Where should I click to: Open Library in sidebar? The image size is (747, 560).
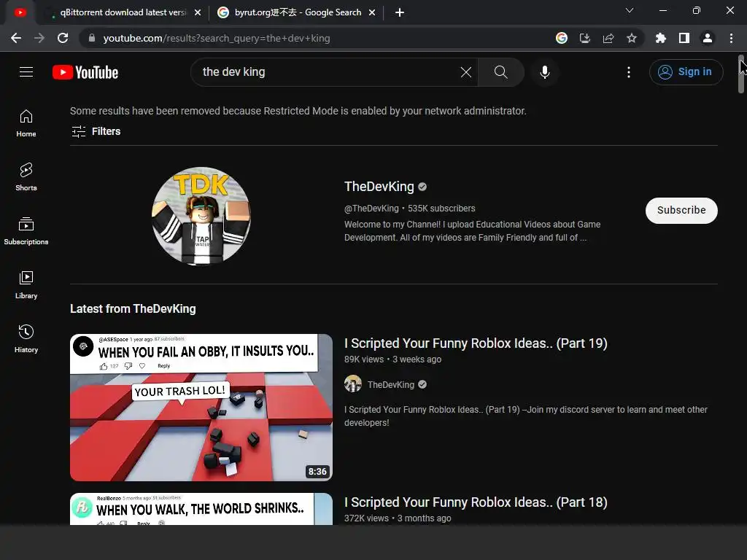point(26,285)
